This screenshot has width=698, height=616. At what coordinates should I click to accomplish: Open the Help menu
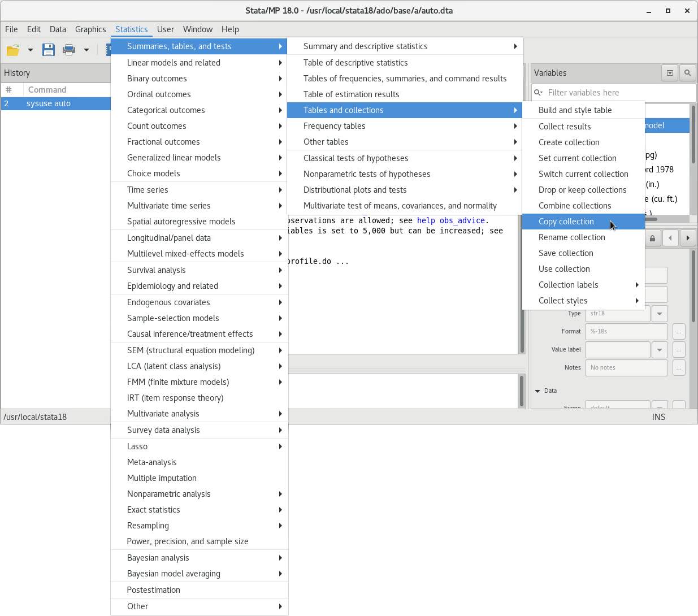tap(230, 29)
